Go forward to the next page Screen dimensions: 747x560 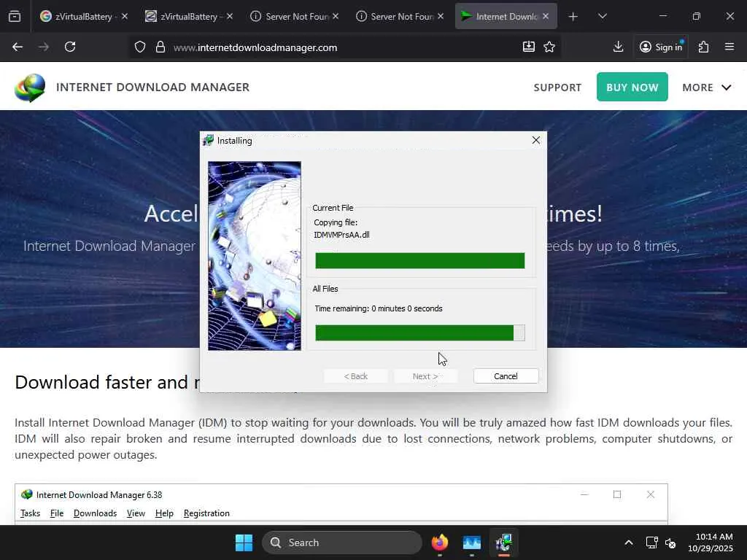click(43, 47)
